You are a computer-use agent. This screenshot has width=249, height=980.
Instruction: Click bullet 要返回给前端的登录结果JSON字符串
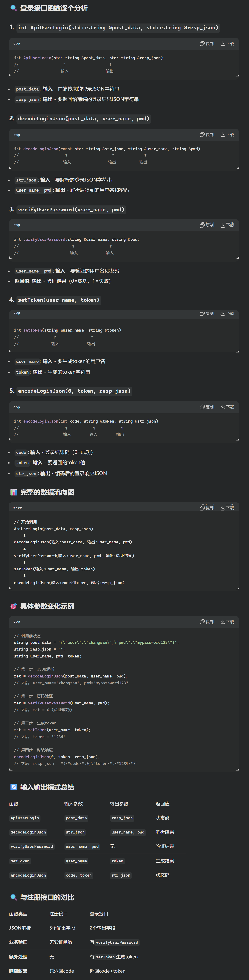pos(76,99)
